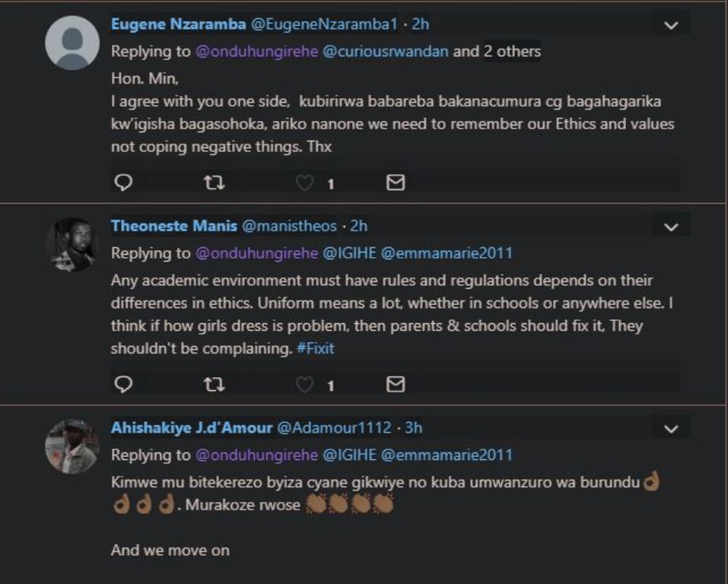Click Eugene Nzaramba's default avatar
Viewport: 728px width, 584px height.
coord(72,43)
